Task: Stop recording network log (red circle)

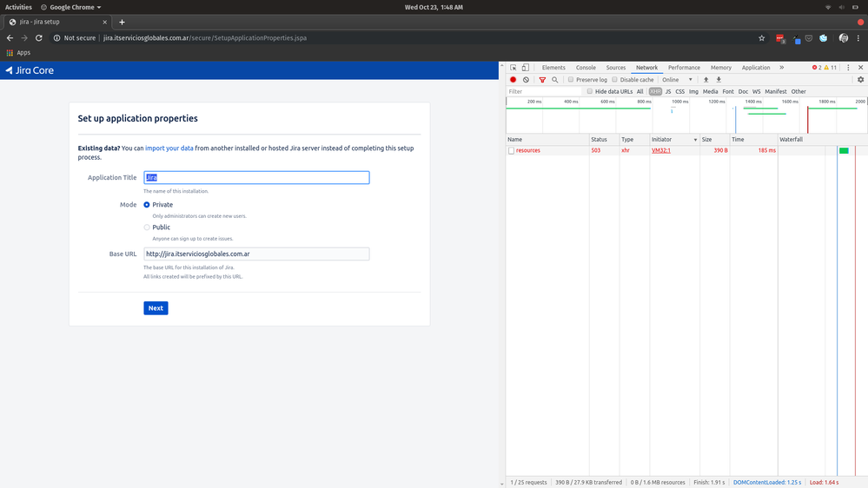Action: 514,80
